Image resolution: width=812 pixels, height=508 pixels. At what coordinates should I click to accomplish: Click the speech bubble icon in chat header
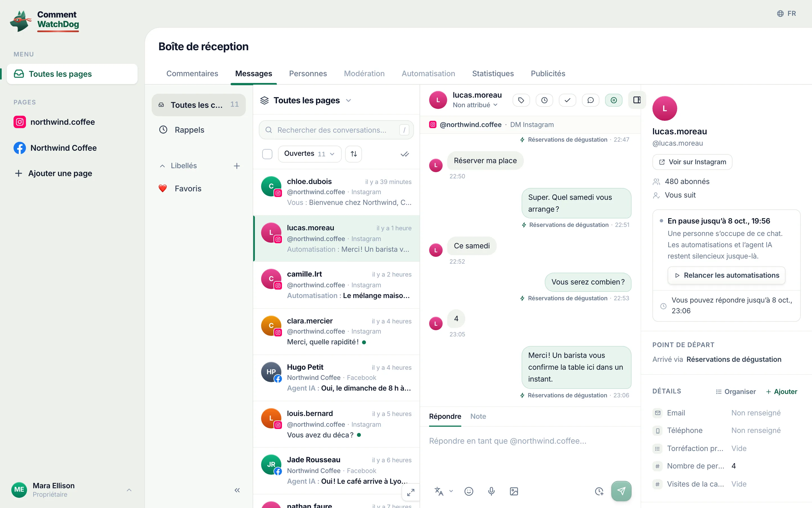(591, 100)
